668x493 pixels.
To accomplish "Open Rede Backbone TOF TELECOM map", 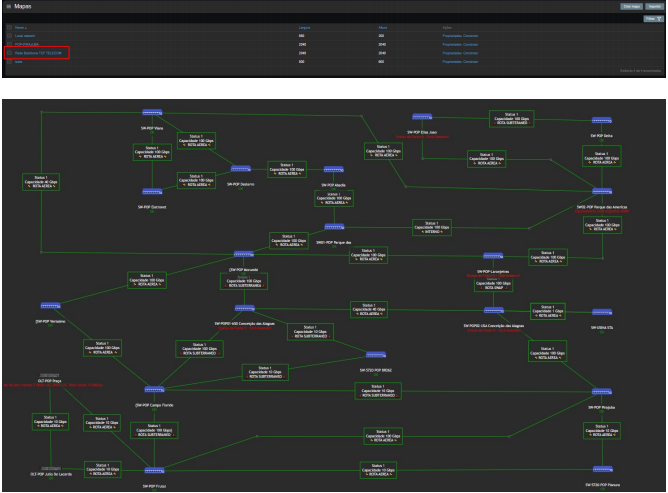I will (x=38, y=53).
